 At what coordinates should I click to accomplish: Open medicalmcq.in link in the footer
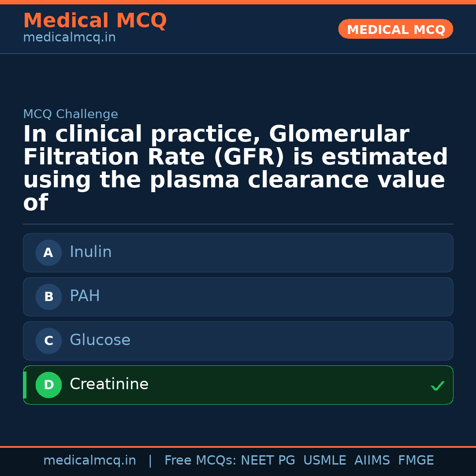coord(89,461)
